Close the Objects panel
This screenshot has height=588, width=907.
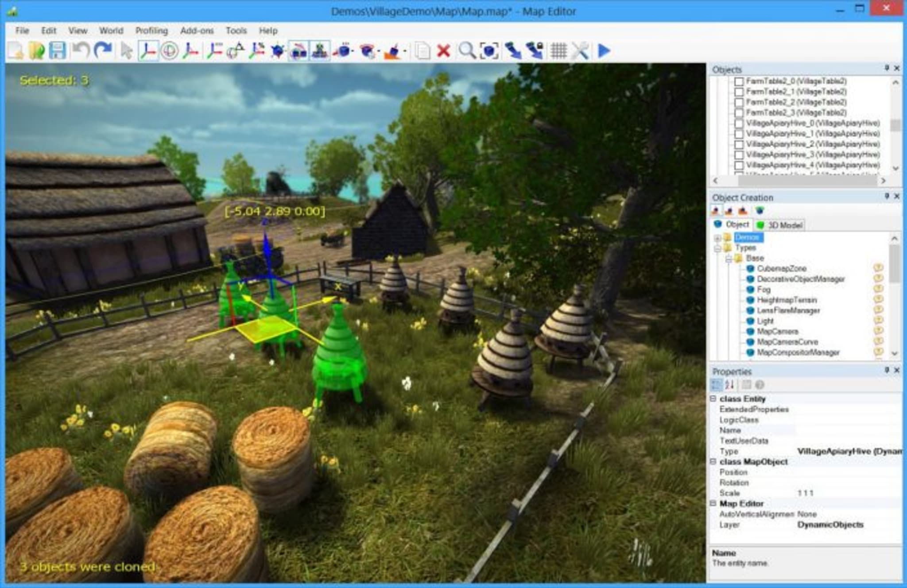(897, 68)
